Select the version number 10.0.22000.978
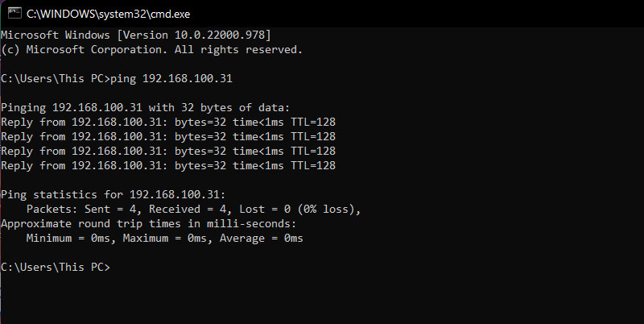This screenshot has height=324, width=644. (220, 35)
